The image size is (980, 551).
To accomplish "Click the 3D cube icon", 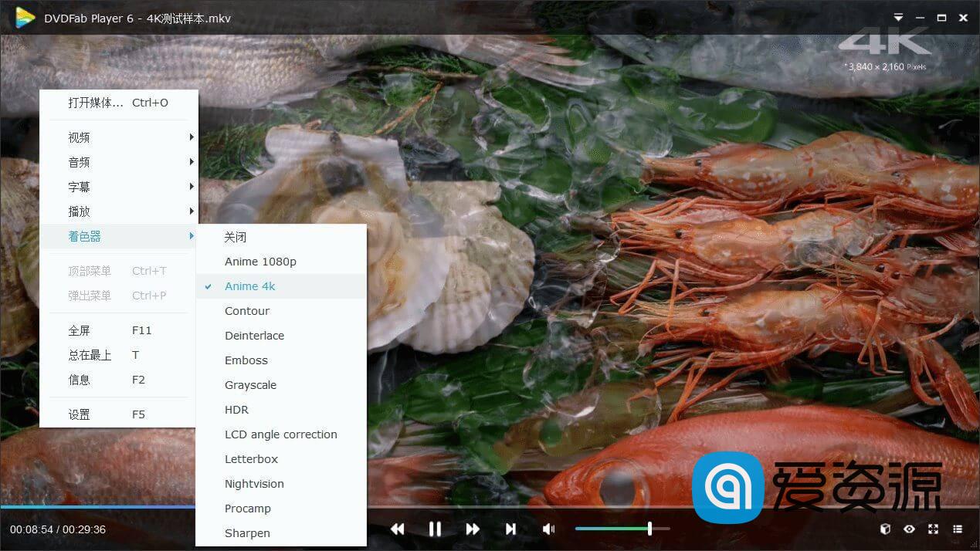I will pos(886,529).
